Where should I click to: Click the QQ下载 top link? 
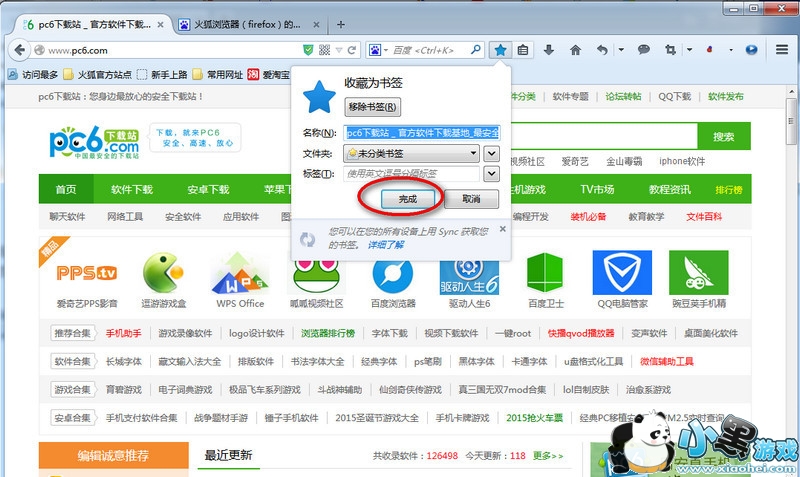point(674,96)
